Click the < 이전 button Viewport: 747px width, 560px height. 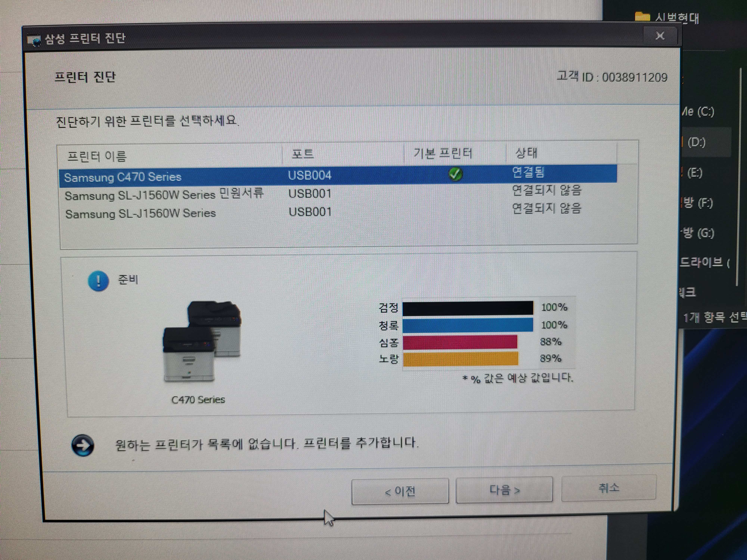(400, 491)
